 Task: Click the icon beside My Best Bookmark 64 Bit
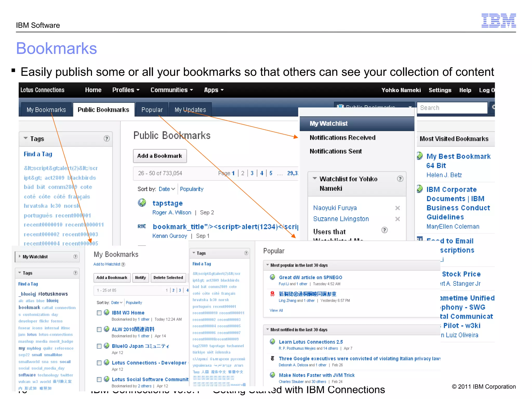420,156
